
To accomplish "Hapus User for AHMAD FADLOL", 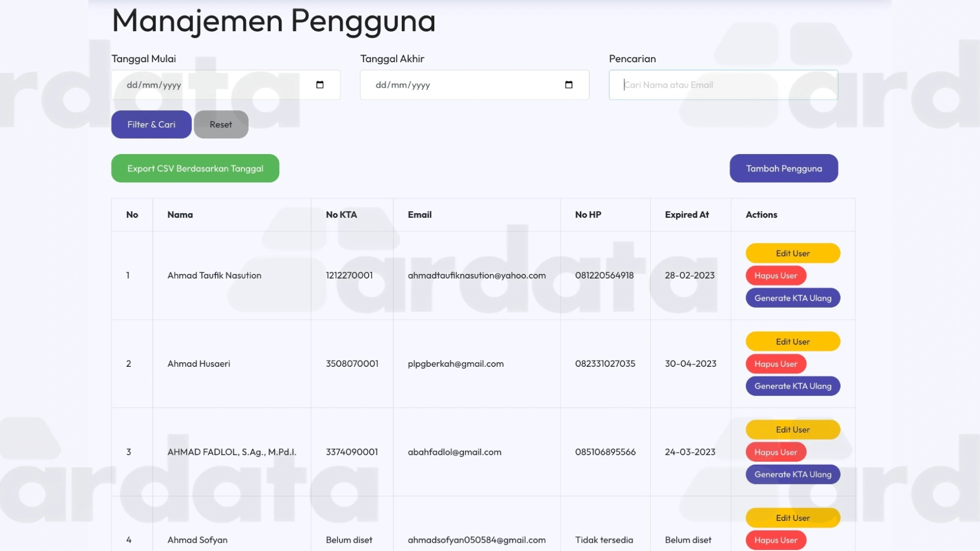I will coord(776,452).
